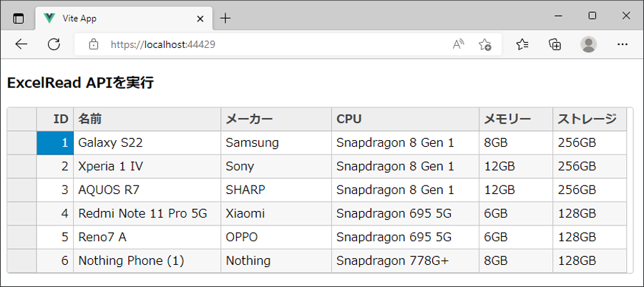The width and height of the screenshot is (644, 287).
Task: Select the Vite App browser tab
Action: [x=125, y=19]
